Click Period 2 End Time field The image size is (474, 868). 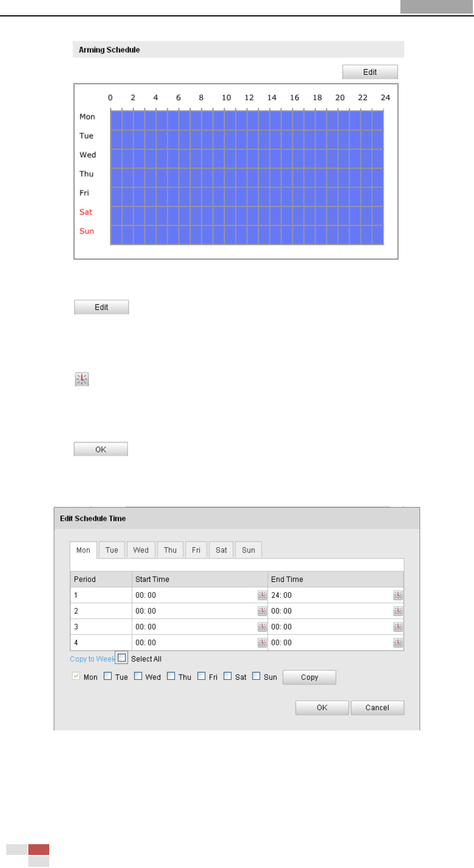pos(336,611)
